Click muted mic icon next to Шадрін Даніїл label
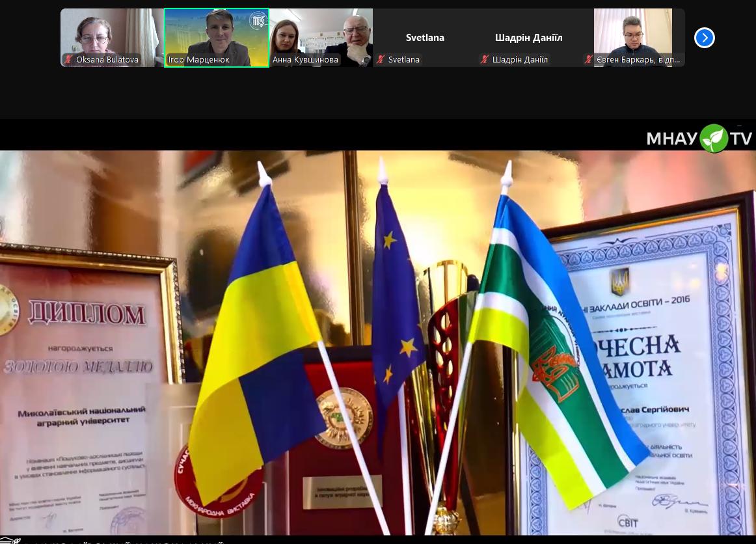756x544 pixels. click(x=485, y=60)
